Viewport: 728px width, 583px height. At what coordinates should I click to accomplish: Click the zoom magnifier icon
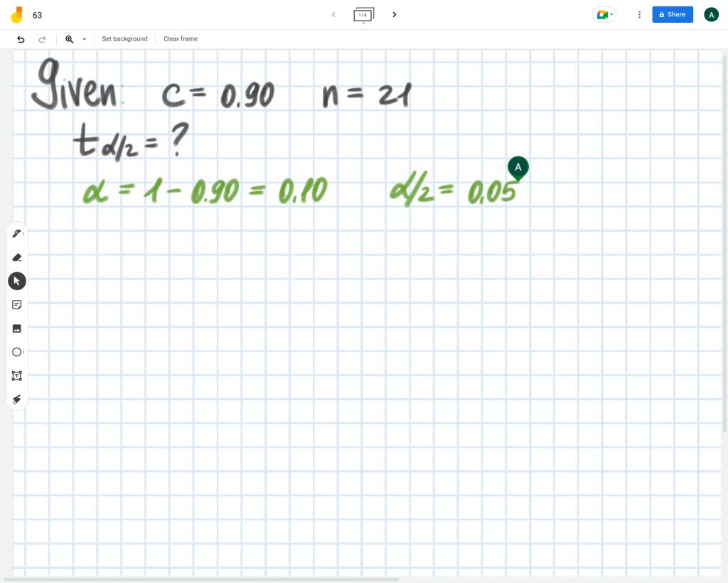pos(69,39)
